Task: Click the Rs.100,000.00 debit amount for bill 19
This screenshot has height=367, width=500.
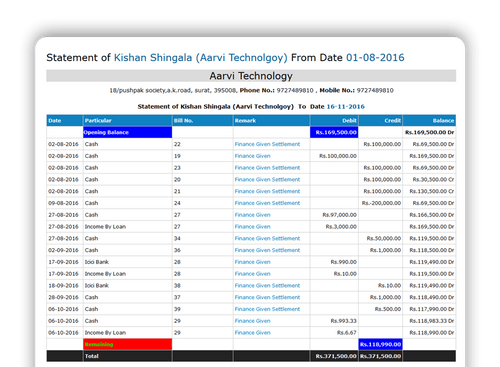Action: [338, 156]
